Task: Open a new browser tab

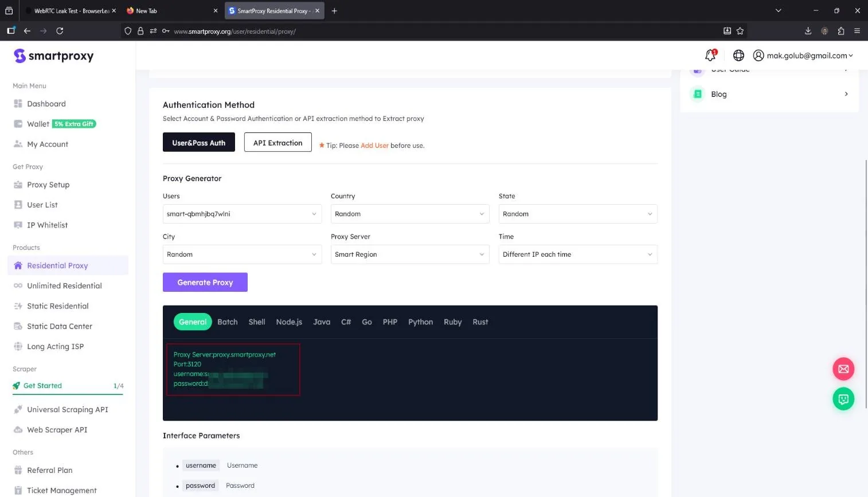Action: (x=334, y=11)
